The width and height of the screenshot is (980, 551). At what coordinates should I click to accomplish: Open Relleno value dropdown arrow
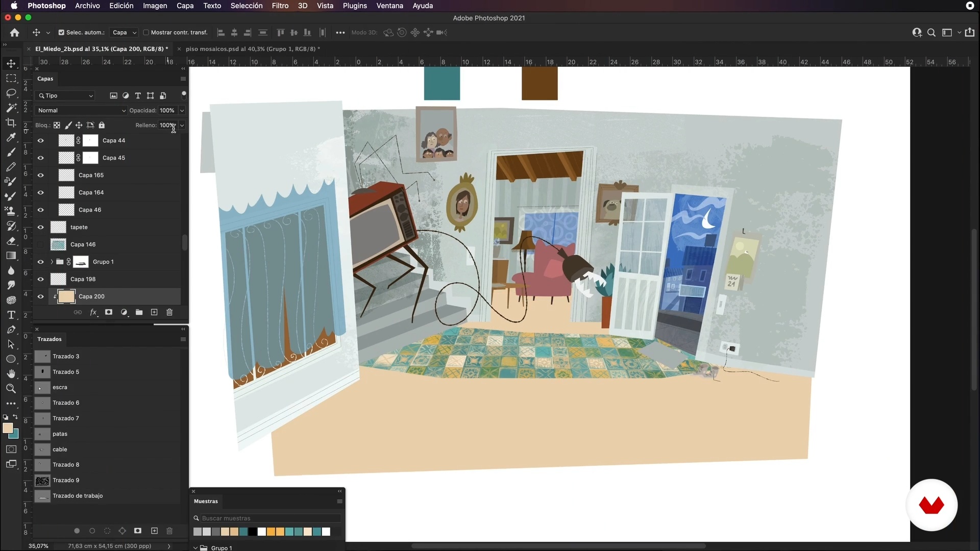click(x=182, y=126)
